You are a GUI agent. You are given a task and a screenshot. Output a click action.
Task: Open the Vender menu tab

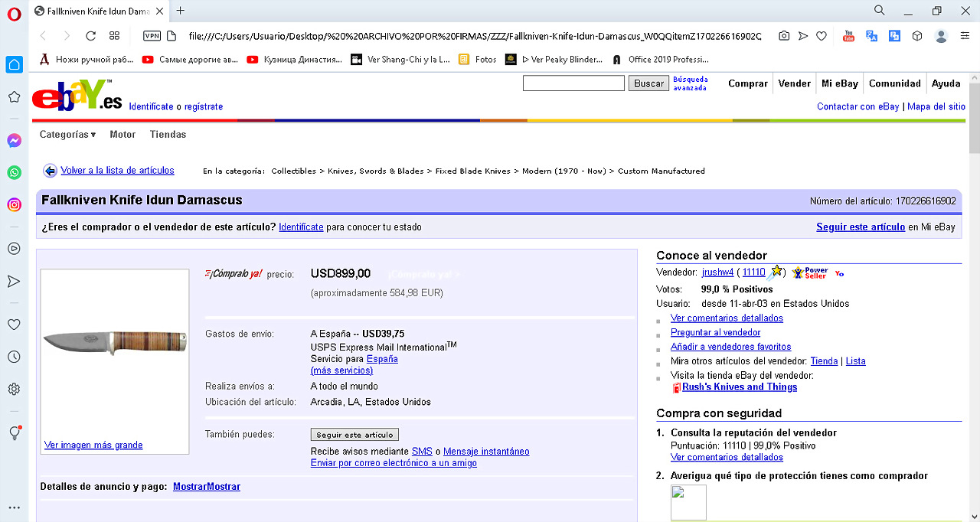click(x=795, y=83)
